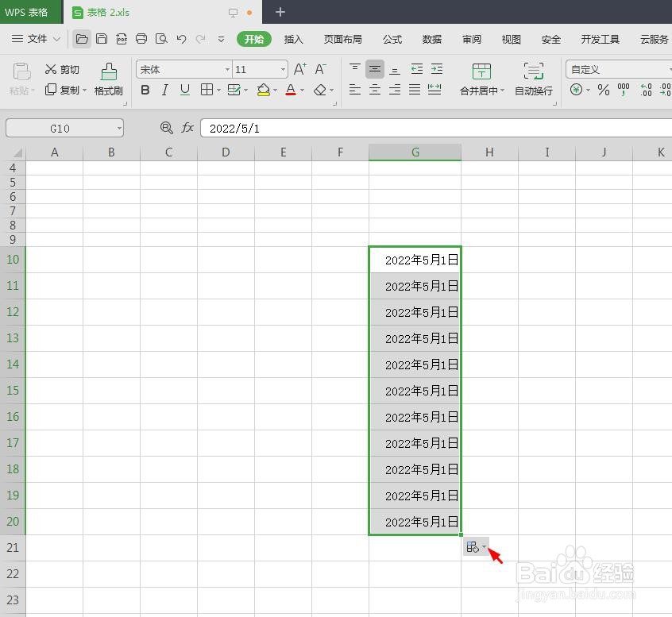672x617 pixels.
Task: Toggle Italic formatting
Action: click(x=165, y=90)
